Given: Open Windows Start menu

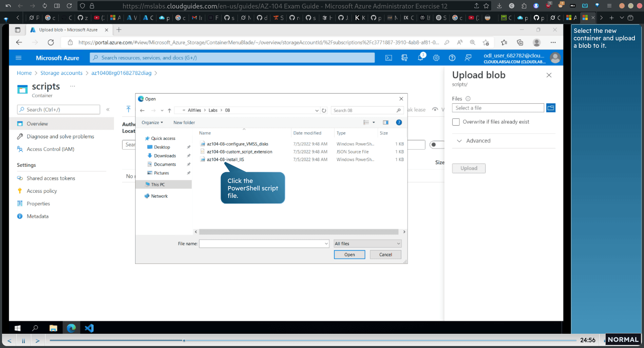Looking at the screenshot, I should [x=18, y=328].
